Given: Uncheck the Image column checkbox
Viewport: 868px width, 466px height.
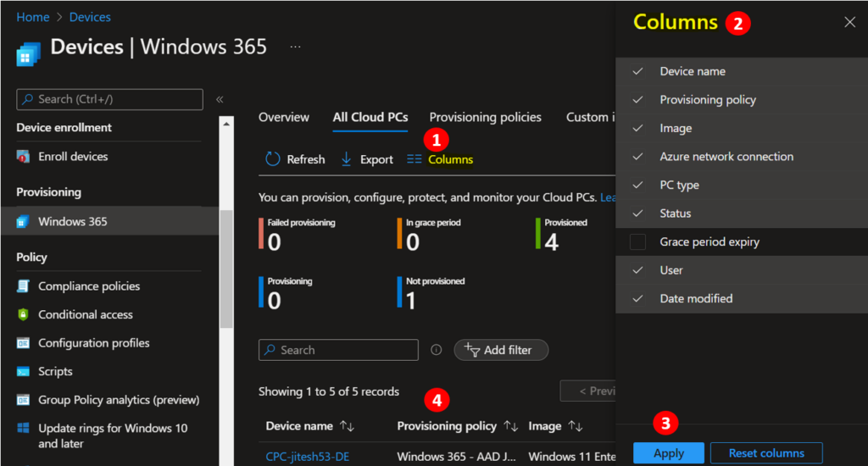Looking at the screenshot, I should coord(637,128).
